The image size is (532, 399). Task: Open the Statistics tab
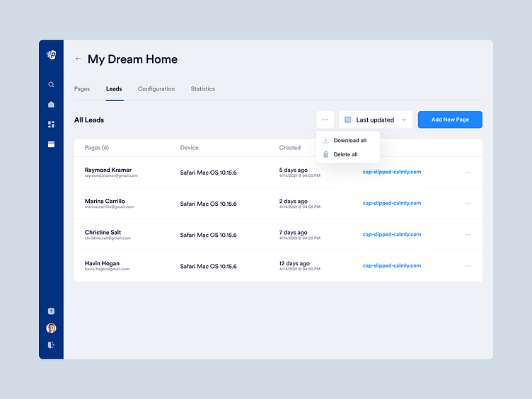tap(203, 89)
